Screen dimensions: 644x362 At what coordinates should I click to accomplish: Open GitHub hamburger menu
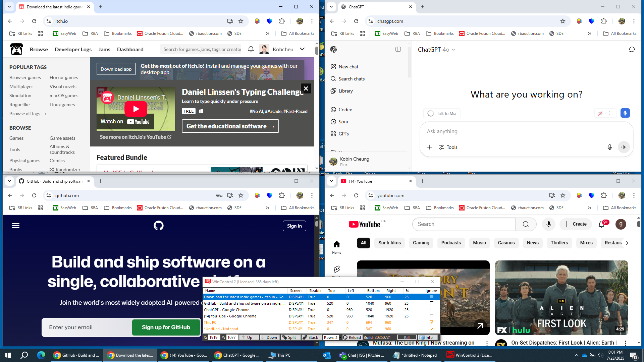click(x=16, y=226)
